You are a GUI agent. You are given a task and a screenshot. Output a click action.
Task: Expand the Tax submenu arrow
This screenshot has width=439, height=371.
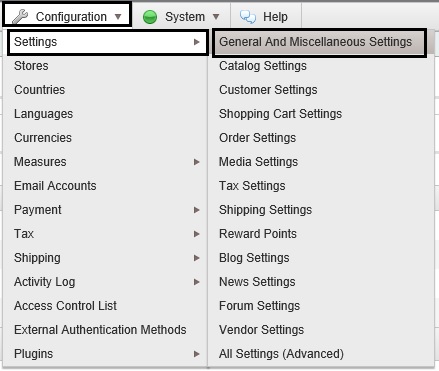(197, 234)
